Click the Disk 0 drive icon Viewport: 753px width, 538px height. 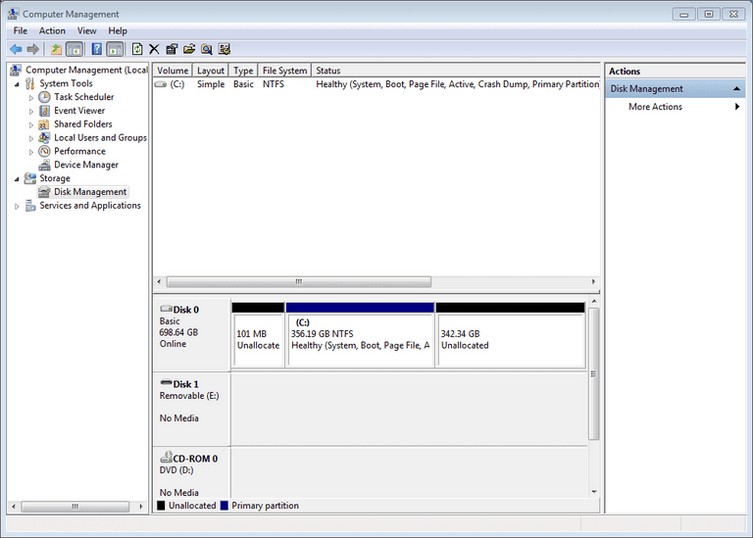[166, 309]
